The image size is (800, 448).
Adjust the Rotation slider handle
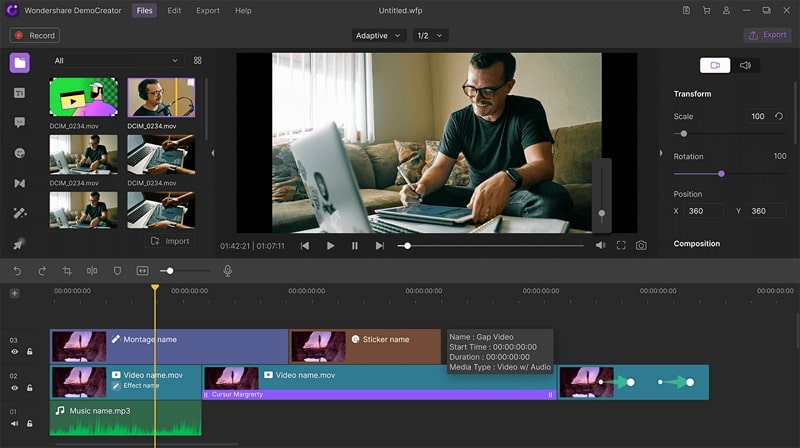[x=721, y=174]
